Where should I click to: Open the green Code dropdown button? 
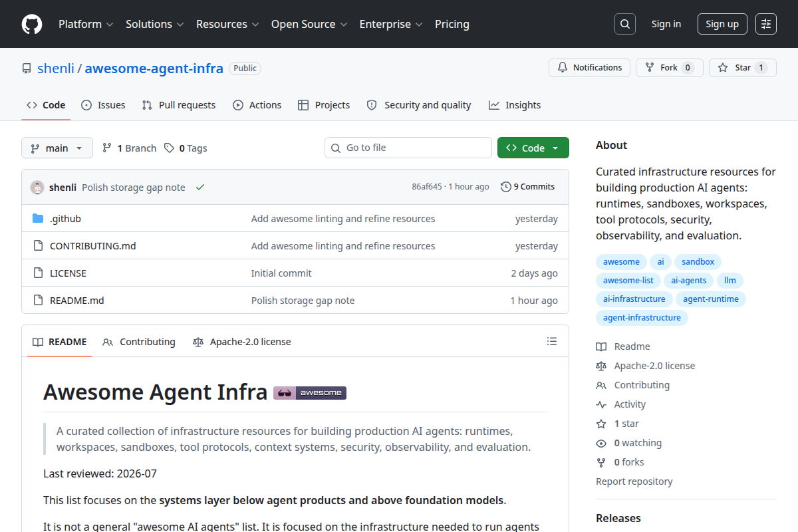[x=533, y=148]
